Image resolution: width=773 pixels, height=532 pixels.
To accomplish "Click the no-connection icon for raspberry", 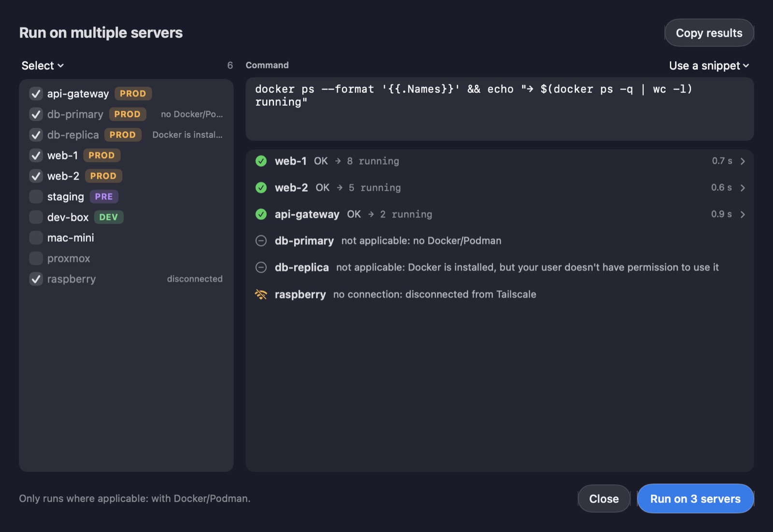I will pyautogui.click(x=261, y=294).
